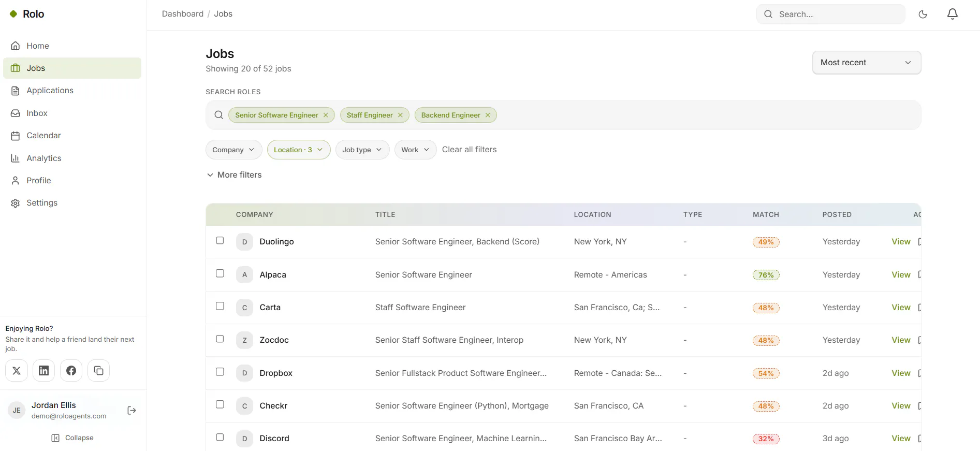This screenshot has width=980, height=451.
Task: Click the Carta company avatar
Action: [245, 308]
